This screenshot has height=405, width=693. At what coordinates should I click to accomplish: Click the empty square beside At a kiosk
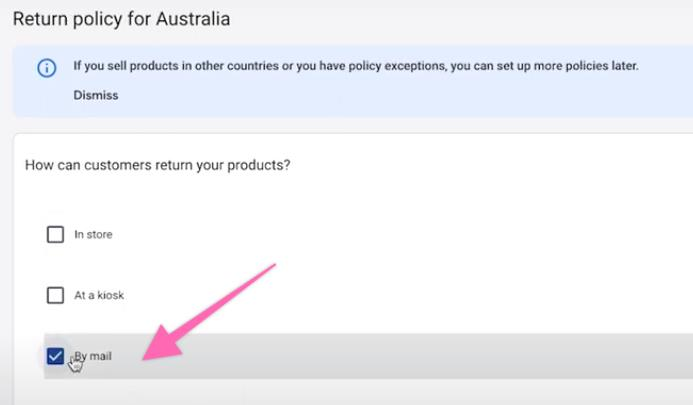pos(55,296)
